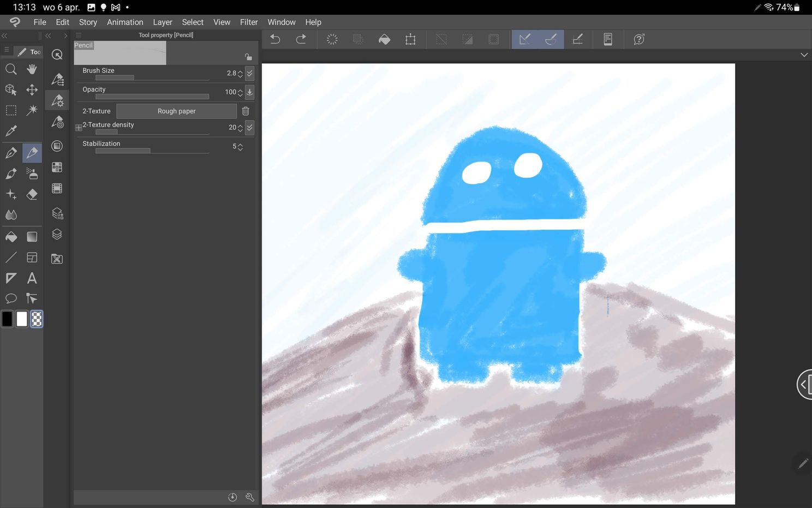The height and width of the screenshot is (508, 812).
Task: Select the Frame border tool
Action: coord(32,258)
